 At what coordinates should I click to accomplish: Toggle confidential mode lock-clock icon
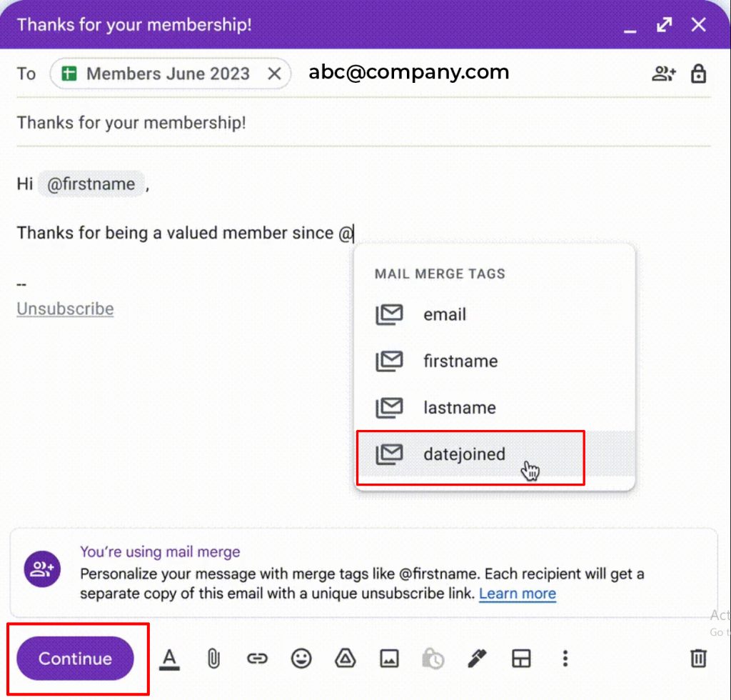click(x=433, y=659)
